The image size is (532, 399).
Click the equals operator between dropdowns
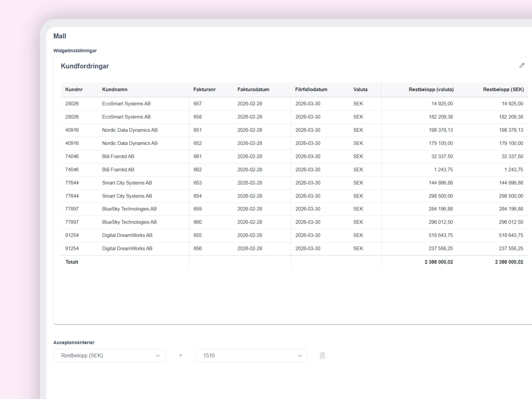[181, 355]
